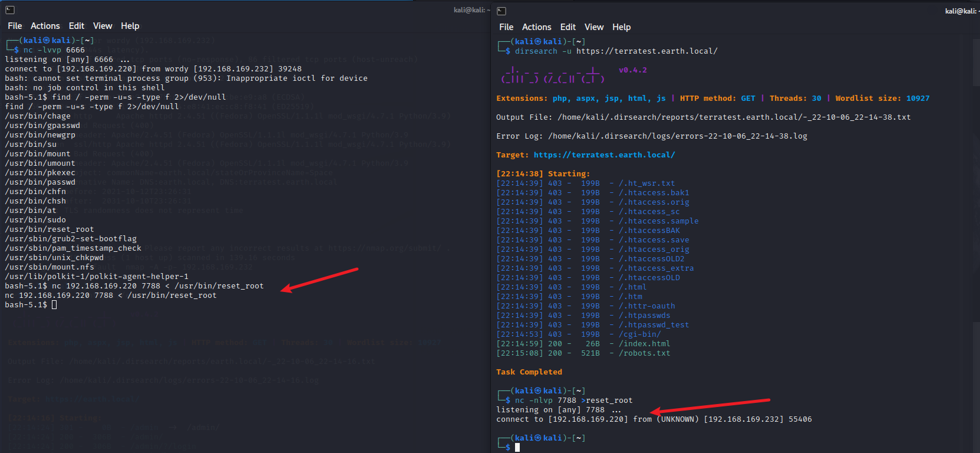The width and height of the screenshot is (980, 453).
Task: Click the /.htaccess.bak1 result row
Action: 593,193
